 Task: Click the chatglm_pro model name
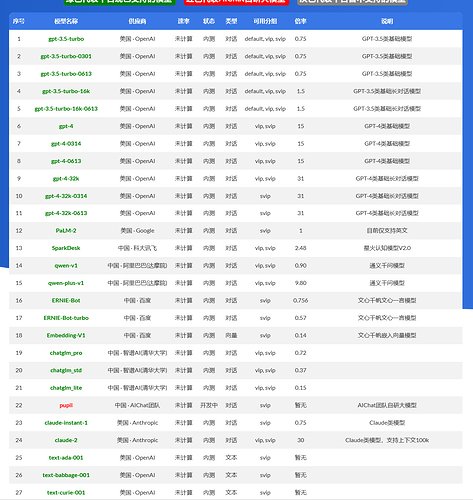(x=66, y=353)
